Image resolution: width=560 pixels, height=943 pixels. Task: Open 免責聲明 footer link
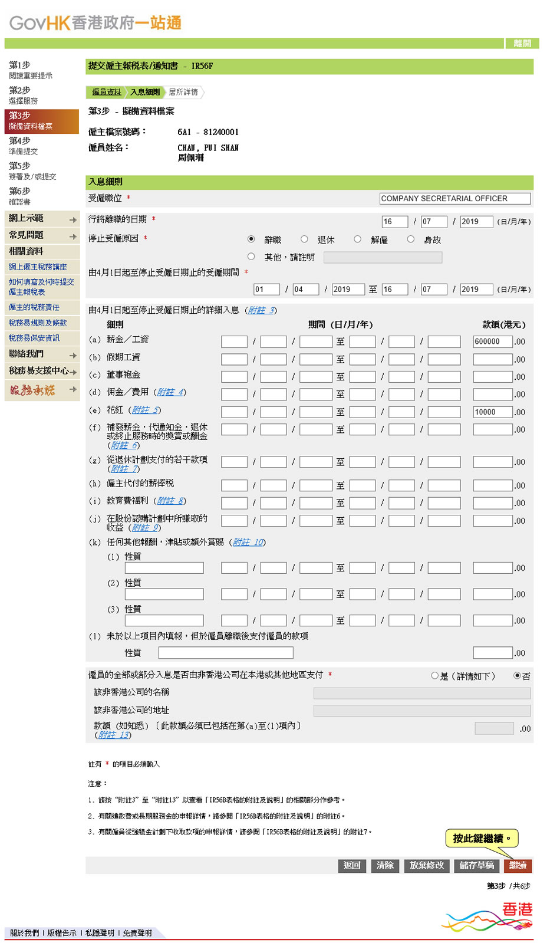click(x=137, y=933)
